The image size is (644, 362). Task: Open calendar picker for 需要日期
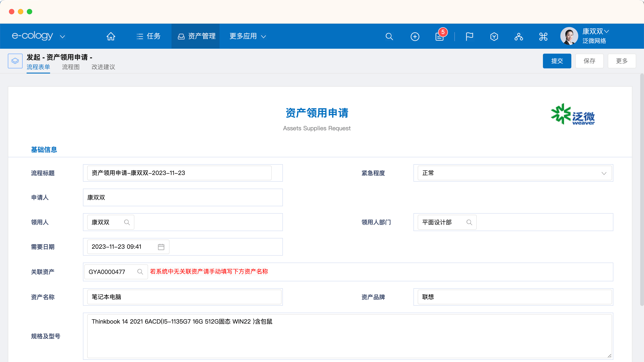[x=161, y=247]
